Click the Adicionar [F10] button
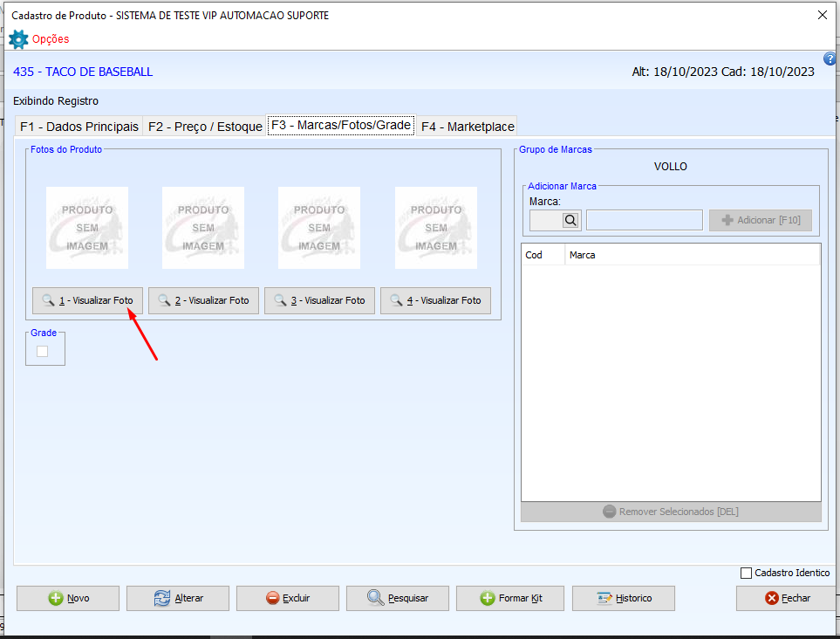 click(761, 220)
